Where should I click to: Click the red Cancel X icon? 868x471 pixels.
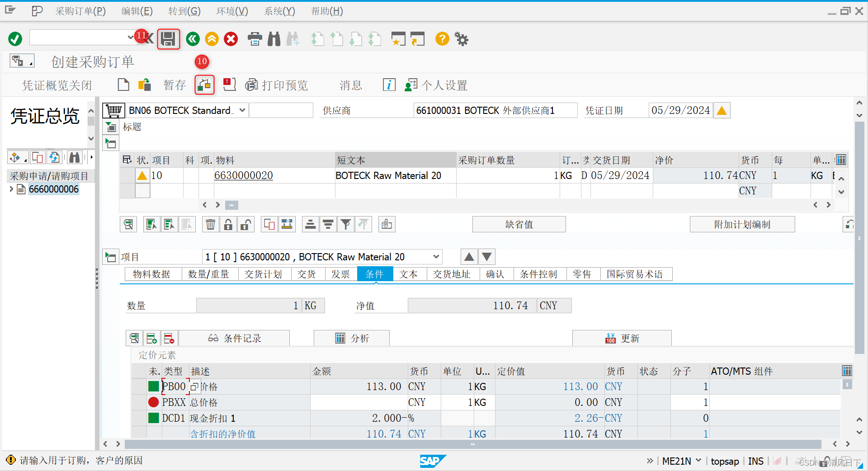pyautogui.click(x=231, y=39)
